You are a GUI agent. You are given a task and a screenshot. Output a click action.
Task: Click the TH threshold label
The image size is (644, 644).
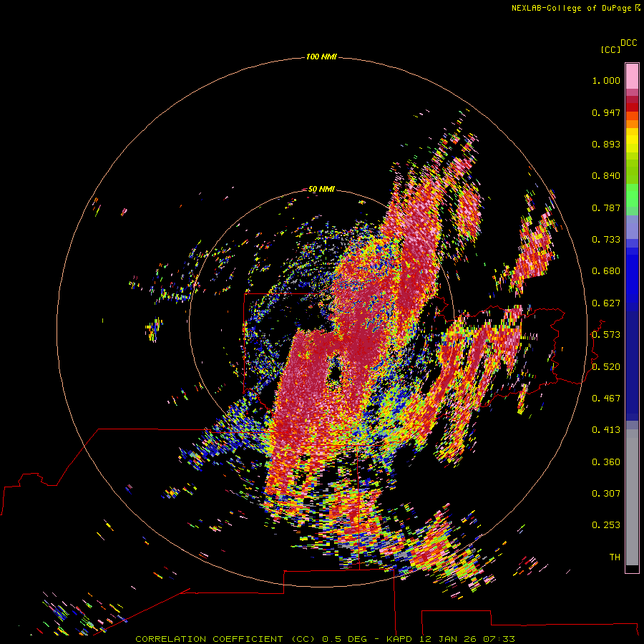click(615, 557)
